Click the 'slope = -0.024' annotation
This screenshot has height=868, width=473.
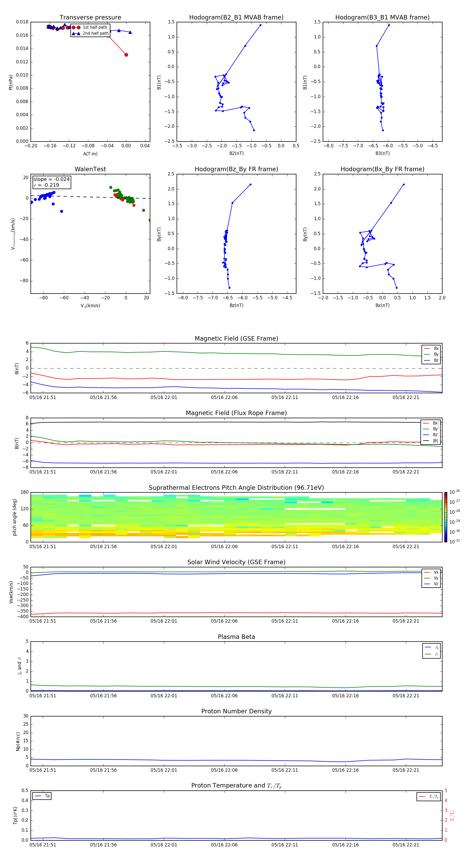[52, 179]
